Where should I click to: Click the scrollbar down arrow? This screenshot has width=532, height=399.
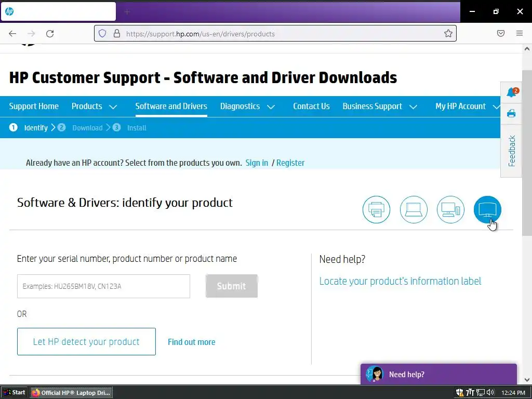pyautogui.click(x=527, y=380)
